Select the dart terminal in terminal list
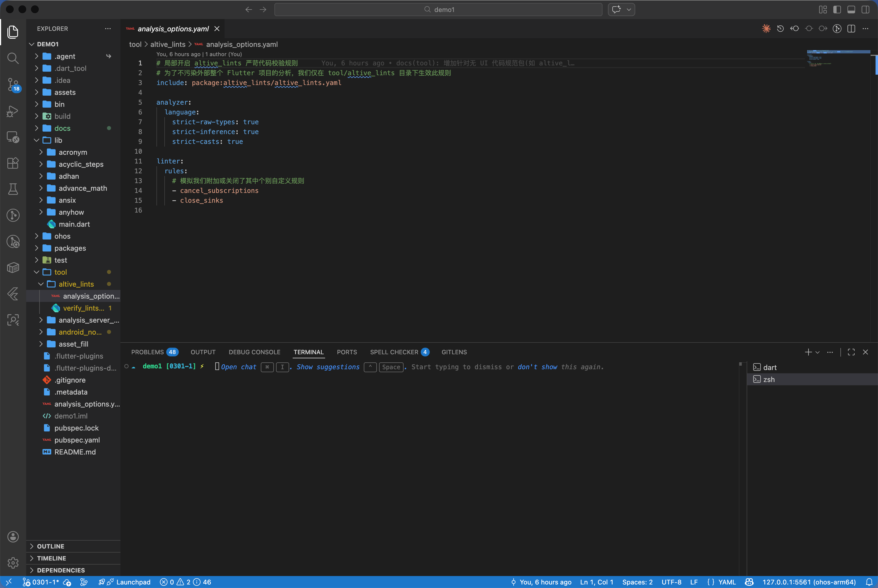Viewport: 878px width, 588px height. (812, 368)
